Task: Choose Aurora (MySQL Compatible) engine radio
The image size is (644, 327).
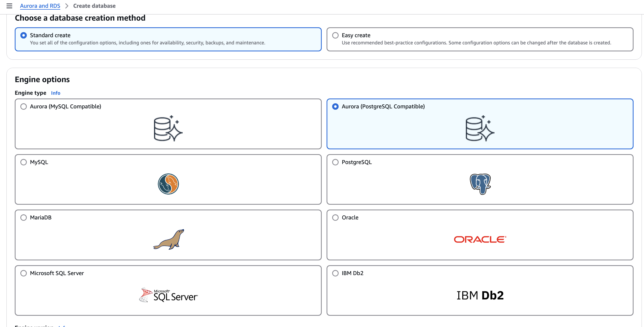Action: point(24,107)
